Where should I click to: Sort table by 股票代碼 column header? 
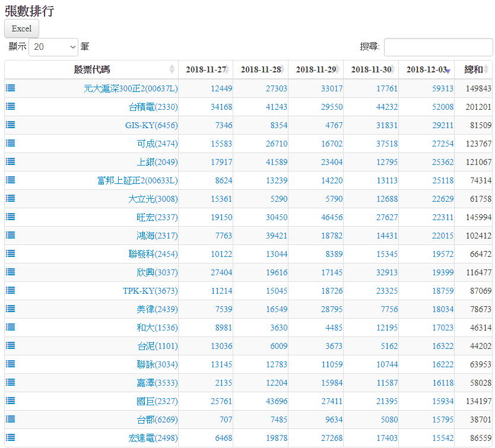click(x=91, y=69)
